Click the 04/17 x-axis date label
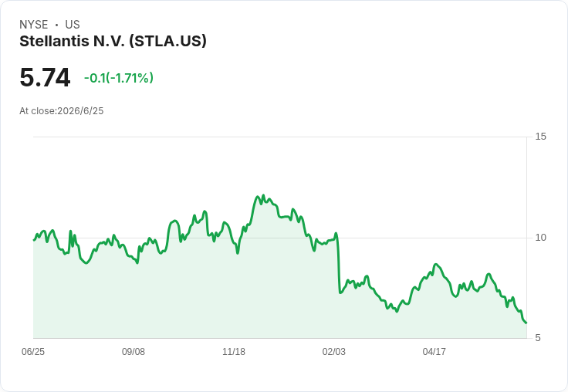Viewport: 568px width, 392px height. pyautogui.click(x=434, y=351)
